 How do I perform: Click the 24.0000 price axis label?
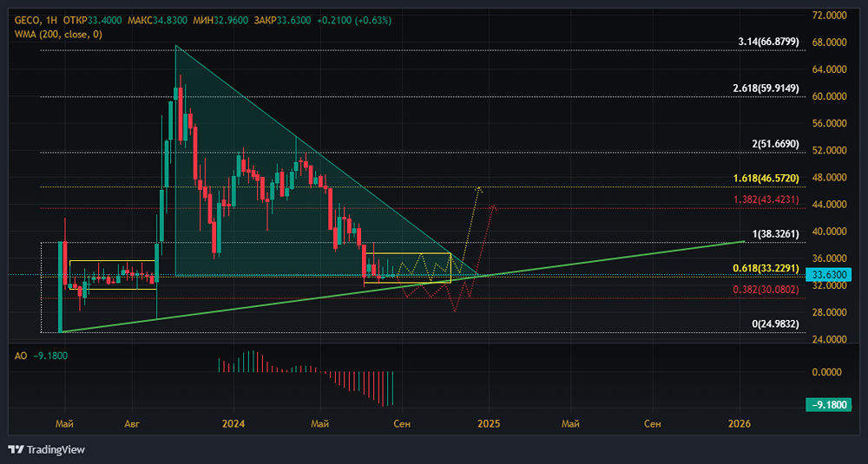tap(827, 340)
